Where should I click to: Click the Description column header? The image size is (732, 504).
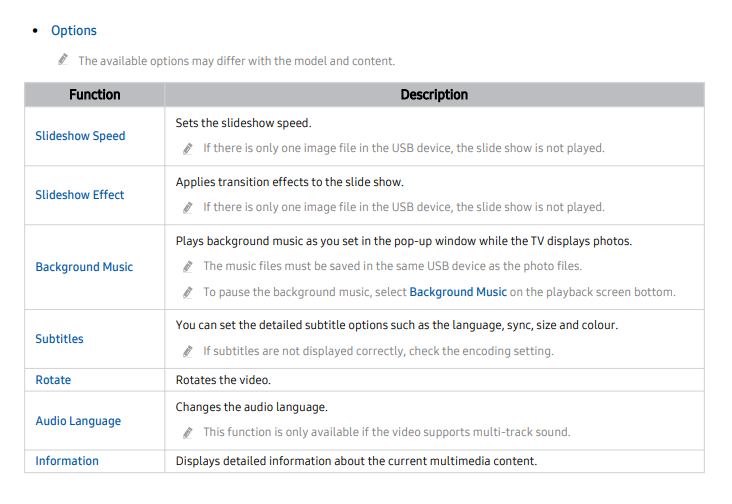(x=434, y=95)
